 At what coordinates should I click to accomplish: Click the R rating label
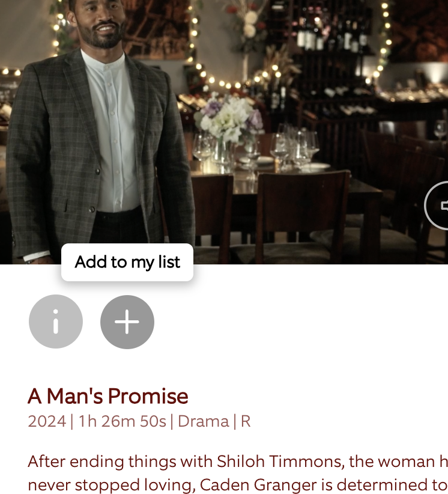(x=246, y=421)
